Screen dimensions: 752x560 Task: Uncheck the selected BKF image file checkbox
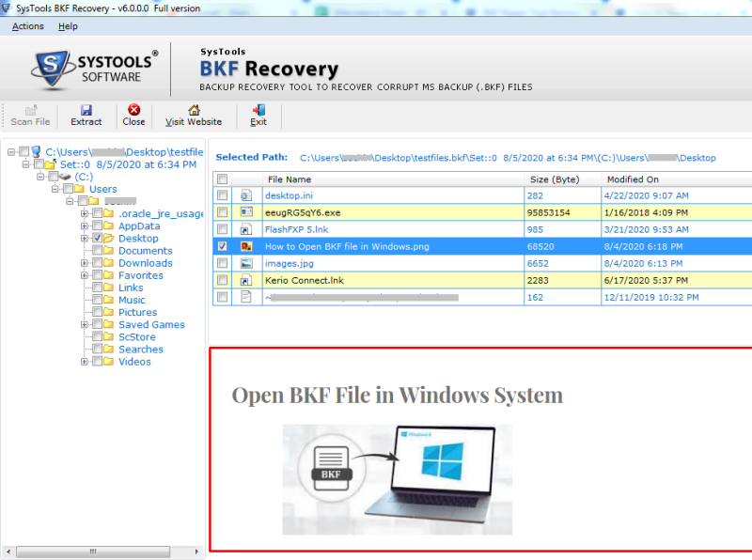coord(223,246)
